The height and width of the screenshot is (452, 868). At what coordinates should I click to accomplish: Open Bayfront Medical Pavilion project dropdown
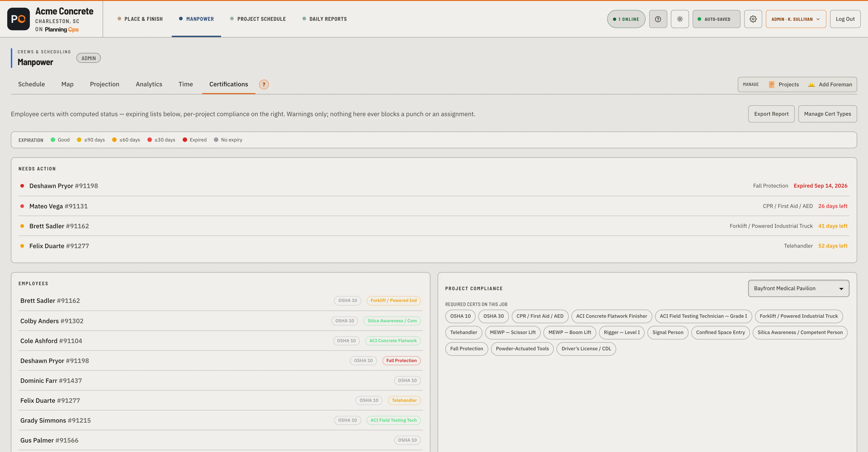point(798,288)
